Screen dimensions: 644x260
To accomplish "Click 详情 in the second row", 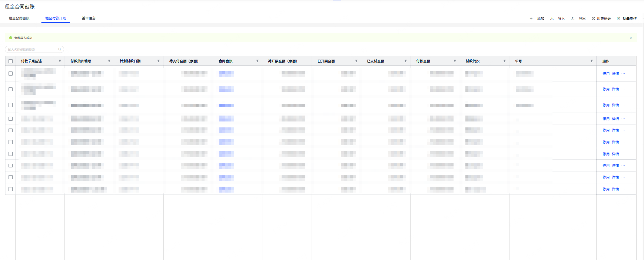I will (615, 89).
